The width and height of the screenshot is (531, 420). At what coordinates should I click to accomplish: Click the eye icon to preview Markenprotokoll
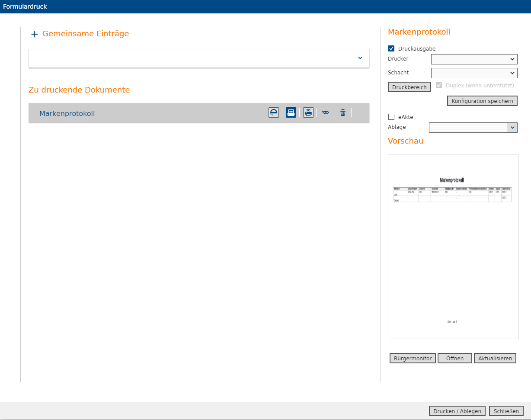pos(326,113)
